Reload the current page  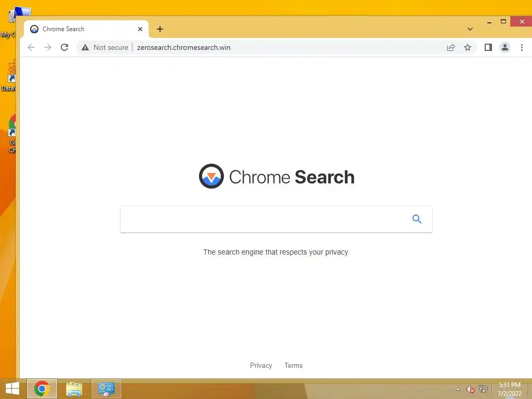(64, 47)
